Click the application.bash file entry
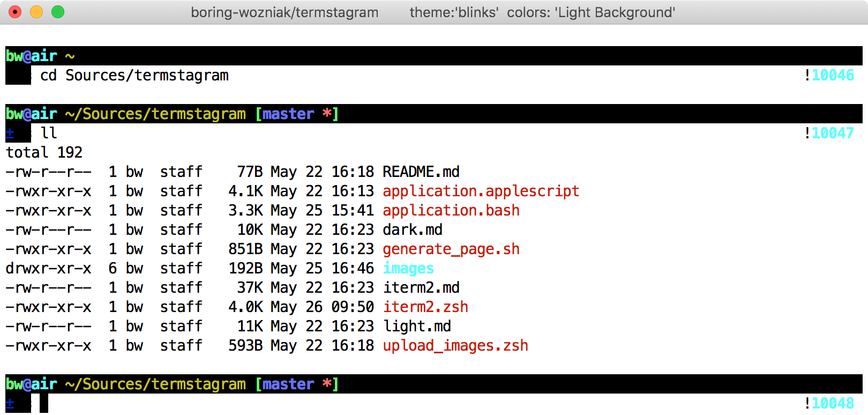 click(451, 210)
